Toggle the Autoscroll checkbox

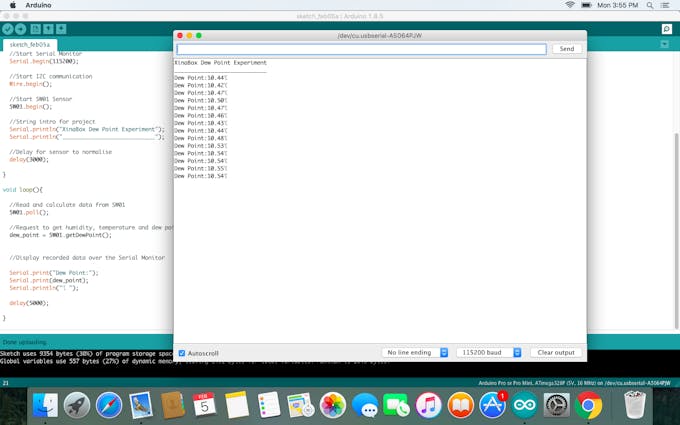(182, 353)
